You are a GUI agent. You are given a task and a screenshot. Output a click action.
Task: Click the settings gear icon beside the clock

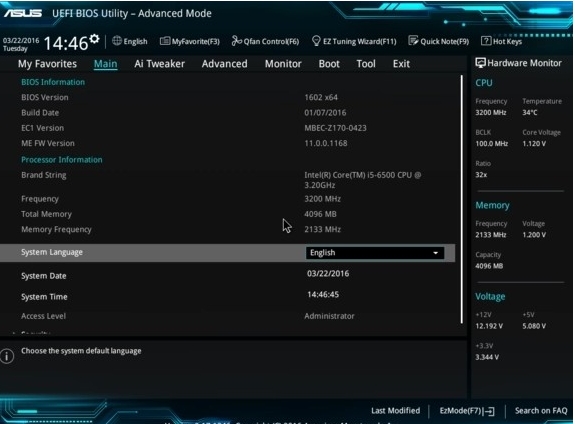click(95, 39)
